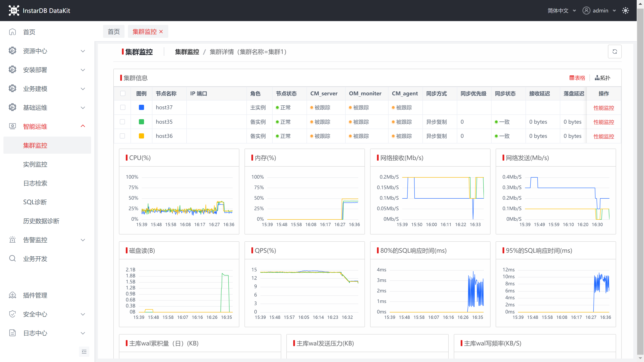Click the InstarDB DataKit logo icon

(x=14, y=11)
